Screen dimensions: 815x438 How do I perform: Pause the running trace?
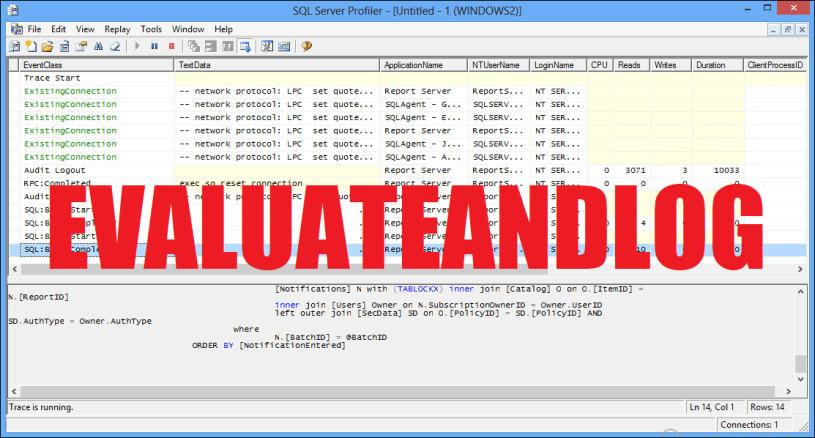click(x=154, y=46)
